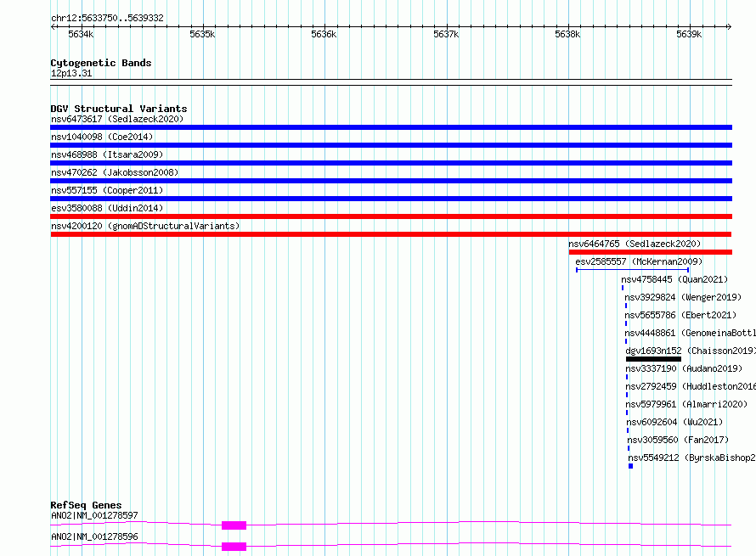Open esv2585557 (McKernan2009) variant label

pyautogui.click(x=639, y=261)
